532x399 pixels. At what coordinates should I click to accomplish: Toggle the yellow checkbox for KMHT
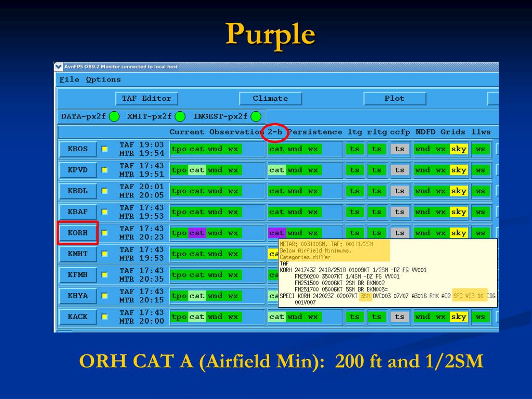(105, 254)
